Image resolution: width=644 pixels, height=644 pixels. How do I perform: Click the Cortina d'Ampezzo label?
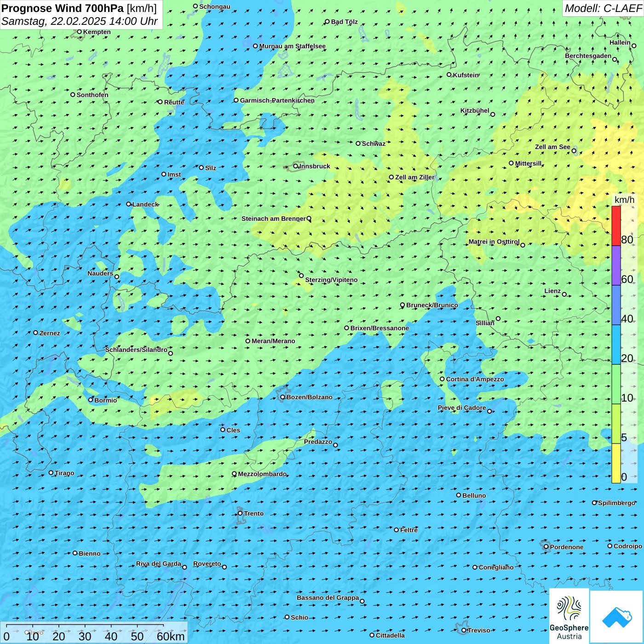tap(475, 379)
